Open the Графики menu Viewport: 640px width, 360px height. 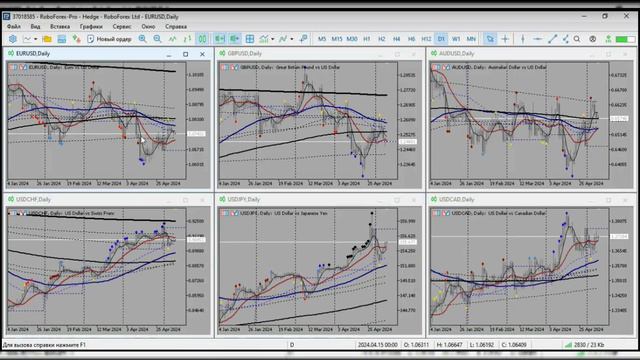(x=91, y=27)
